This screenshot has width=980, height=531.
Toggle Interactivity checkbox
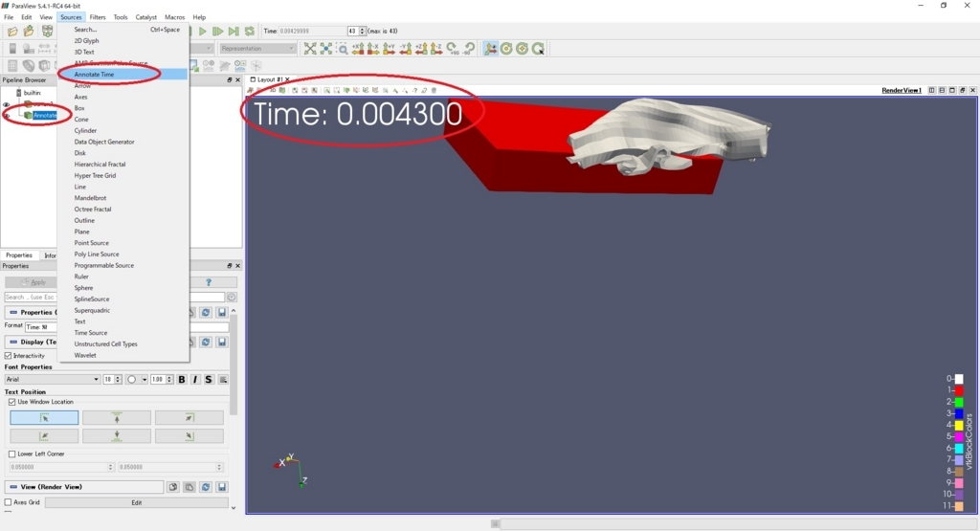point(8,356)
